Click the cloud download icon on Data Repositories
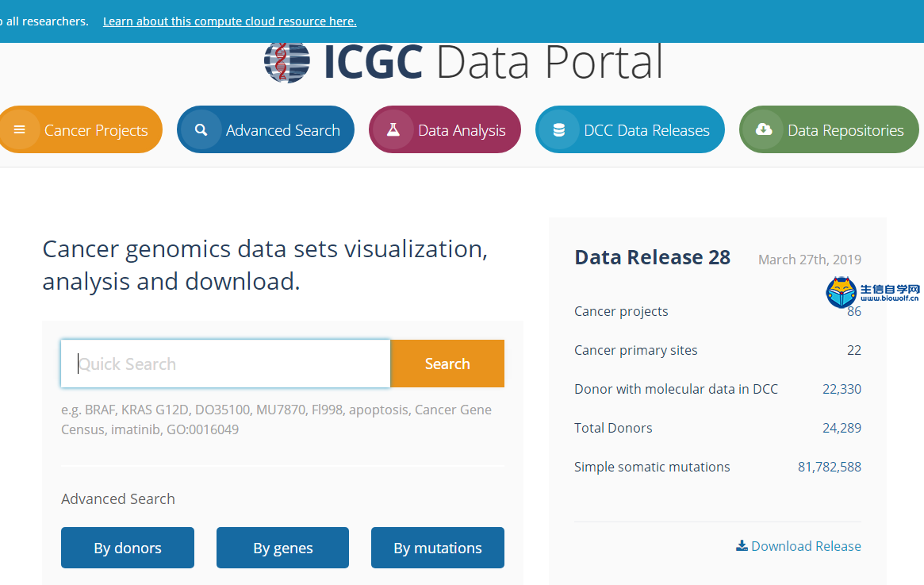The image size is (924, 585). 764,129
